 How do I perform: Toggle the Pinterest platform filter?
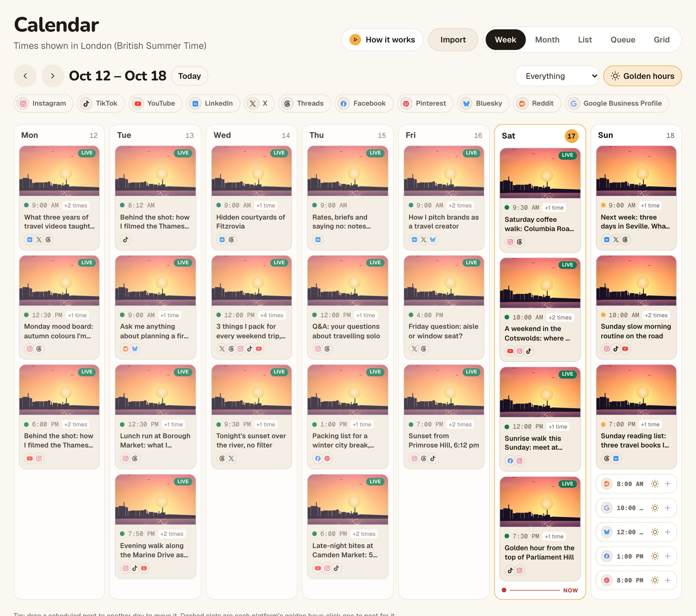point(425,103)
